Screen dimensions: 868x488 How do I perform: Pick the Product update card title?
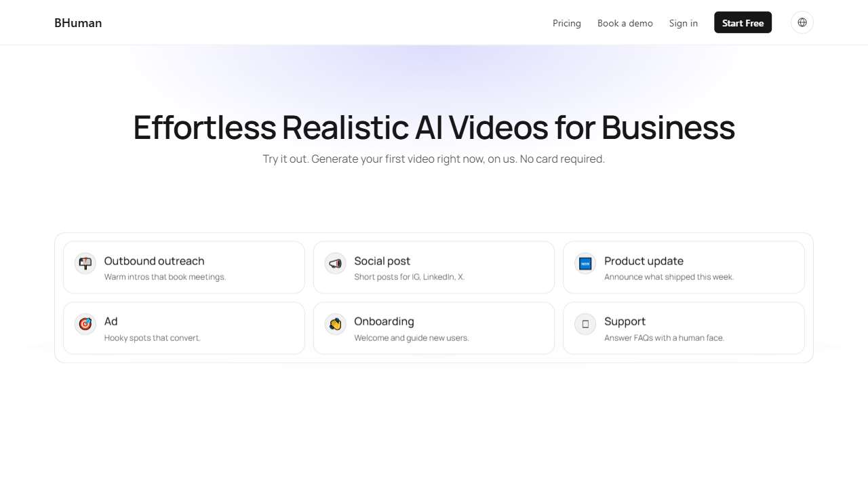click(x=644, y=261)
